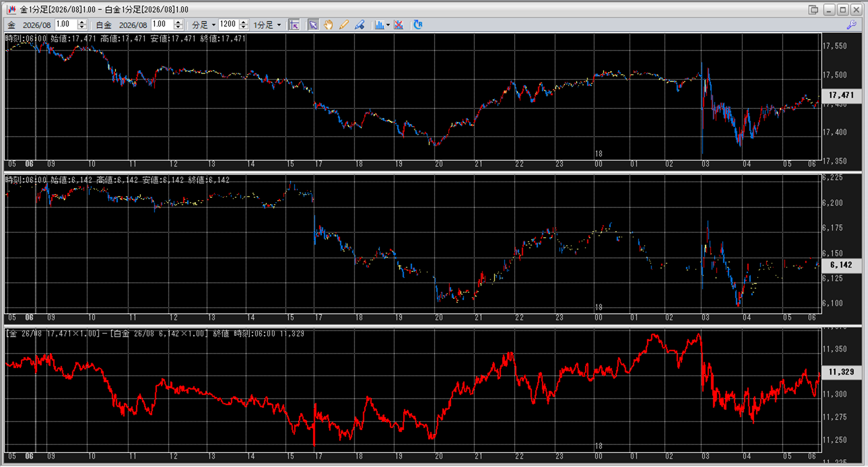Click the delete indicators chart icon
Image resolution: width=868 pixels, height=467 pixels.
click(399, 25)
